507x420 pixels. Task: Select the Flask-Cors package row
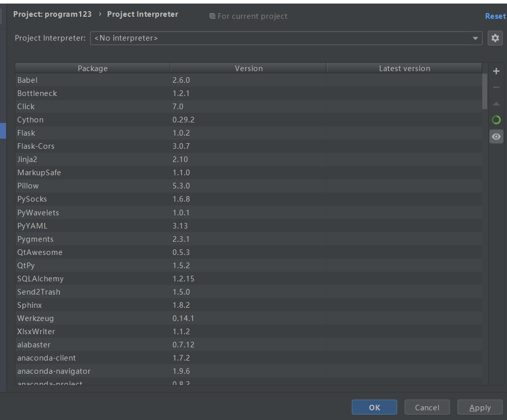pos(248,146)
